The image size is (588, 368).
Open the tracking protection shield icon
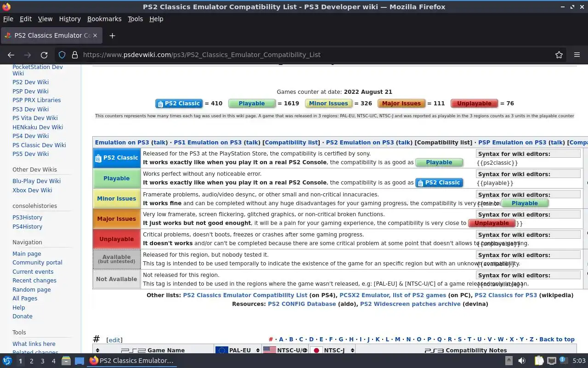pyautogui.click(x=62, y=55)
